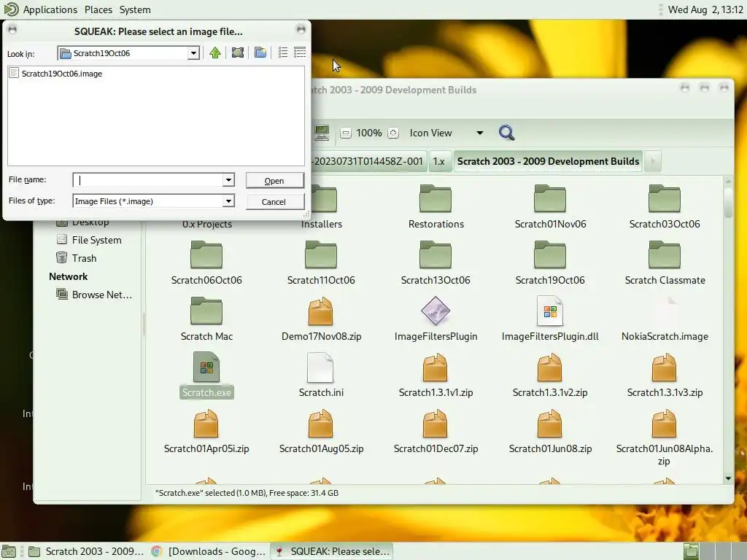
Task: Open Files of type dropdown
Action: pos(228,201)
